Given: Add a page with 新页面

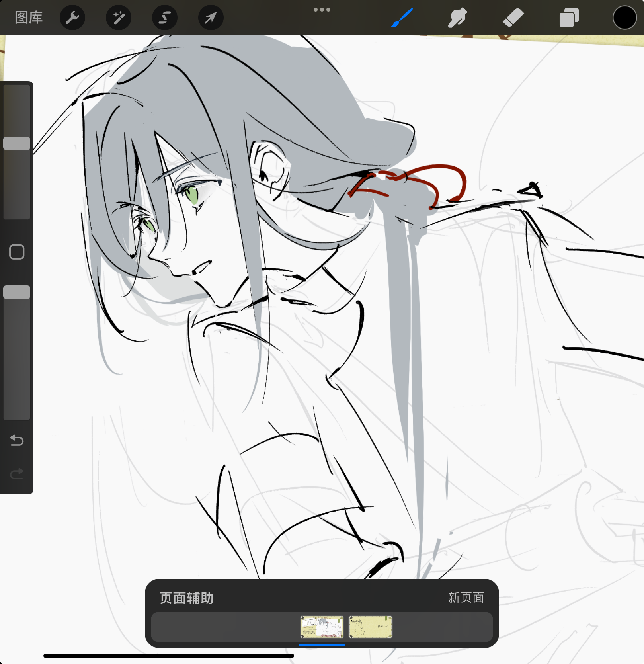Looking at the screenshot, I should pos(466,598).
